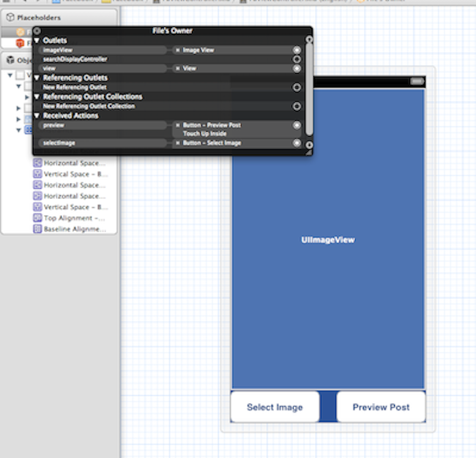Select the preview action name

pos(53,125)
